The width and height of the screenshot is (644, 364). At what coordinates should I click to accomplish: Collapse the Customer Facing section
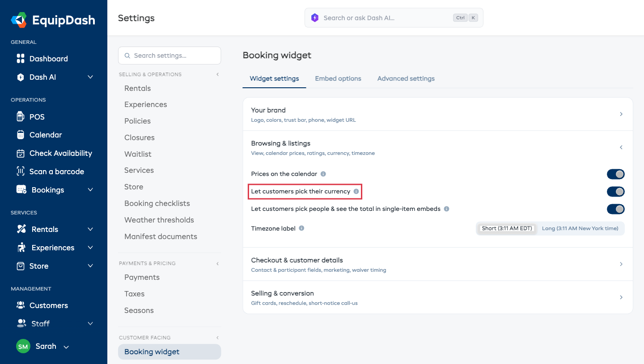[x=218, y=338]
